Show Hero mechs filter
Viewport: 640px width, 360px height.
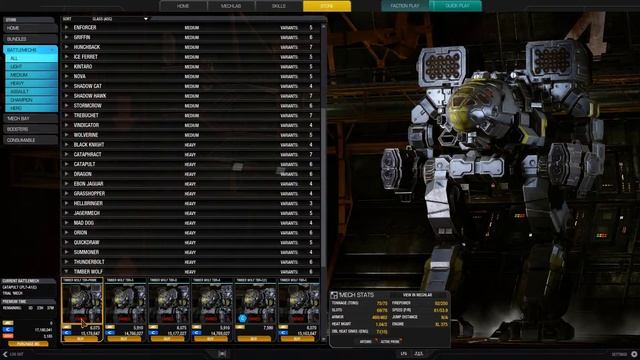point(32,108)
